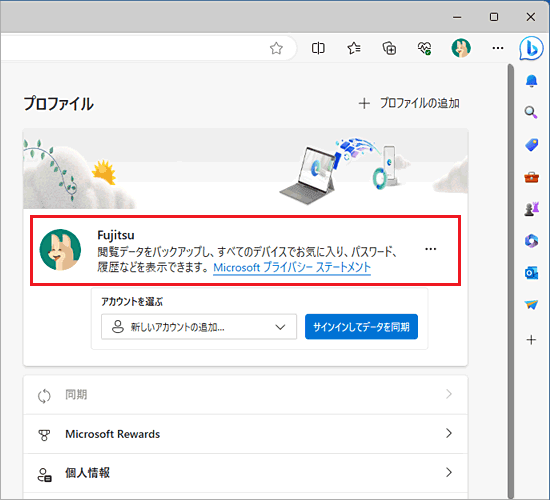
Task: Open Games chess icon in sidebar
Action: pos(531,209)
